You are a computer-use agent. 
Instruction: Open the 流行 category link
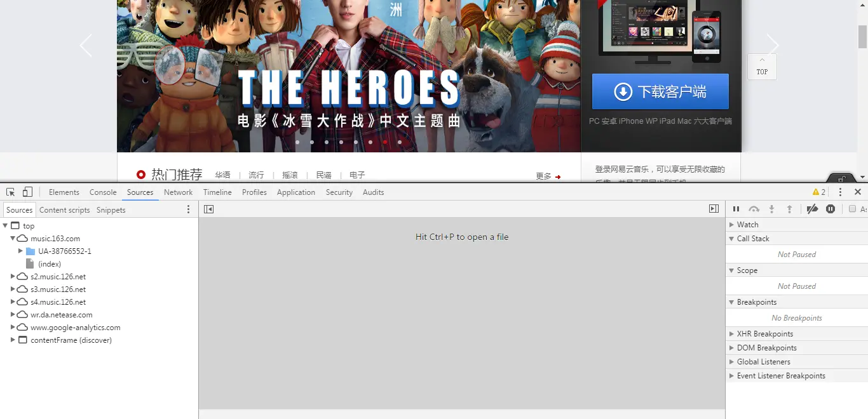point(256,175)
